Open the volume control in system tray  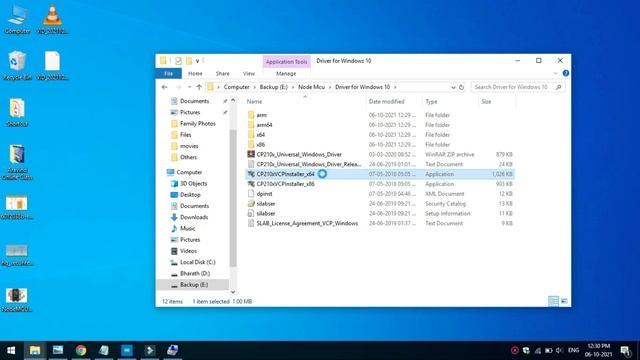coord(559,350)
